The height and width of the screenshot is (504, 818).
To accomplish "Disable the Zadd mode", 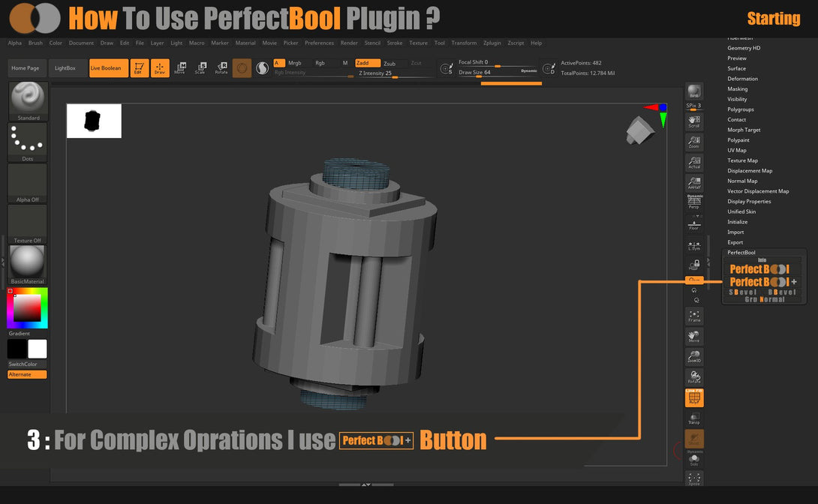I will [367, 64].
